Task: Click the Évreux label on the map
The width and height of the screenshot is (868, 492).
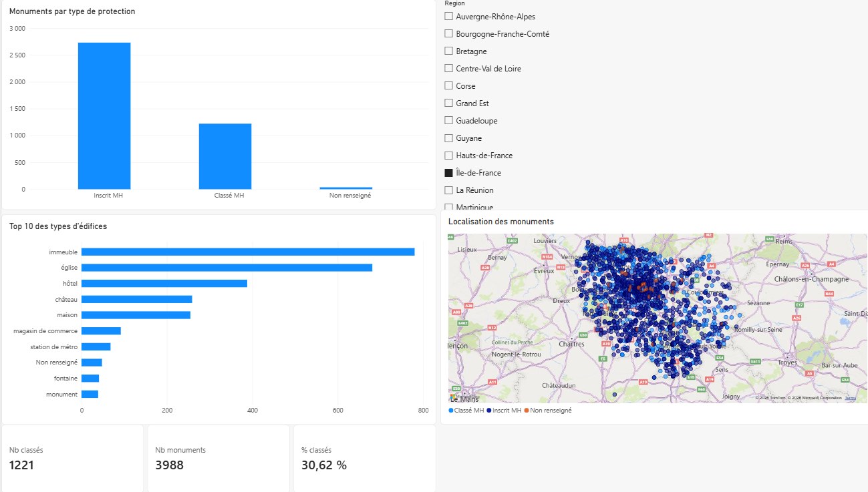Action: click(x=545, y=271)
